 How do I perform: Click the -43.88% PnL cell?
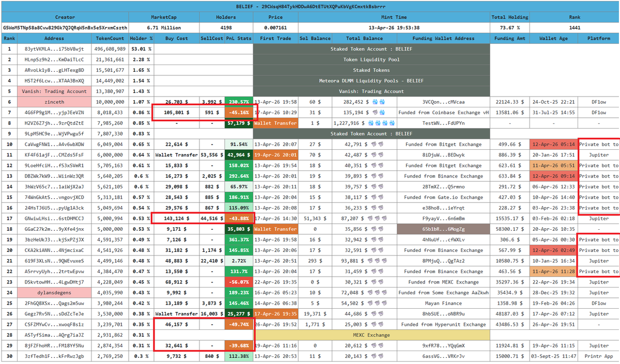[239, 218]
